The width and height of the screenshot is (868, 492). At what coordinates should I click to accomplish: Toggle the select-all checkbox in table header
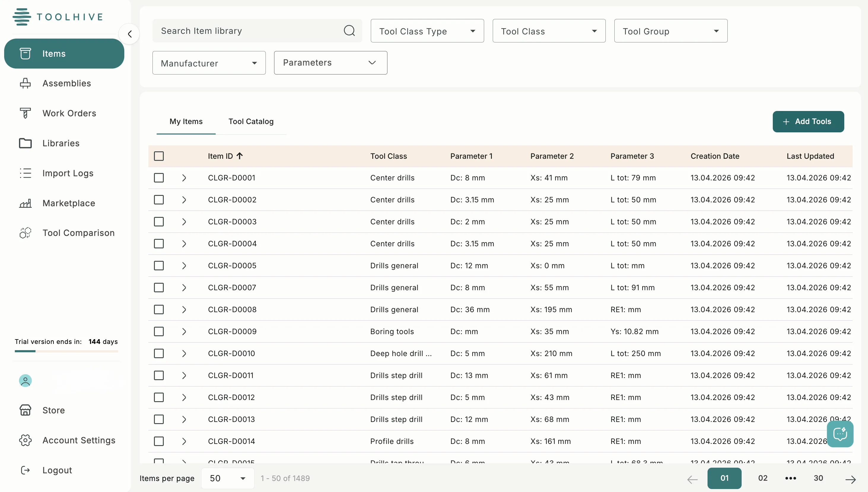click(x=159, y=156)
